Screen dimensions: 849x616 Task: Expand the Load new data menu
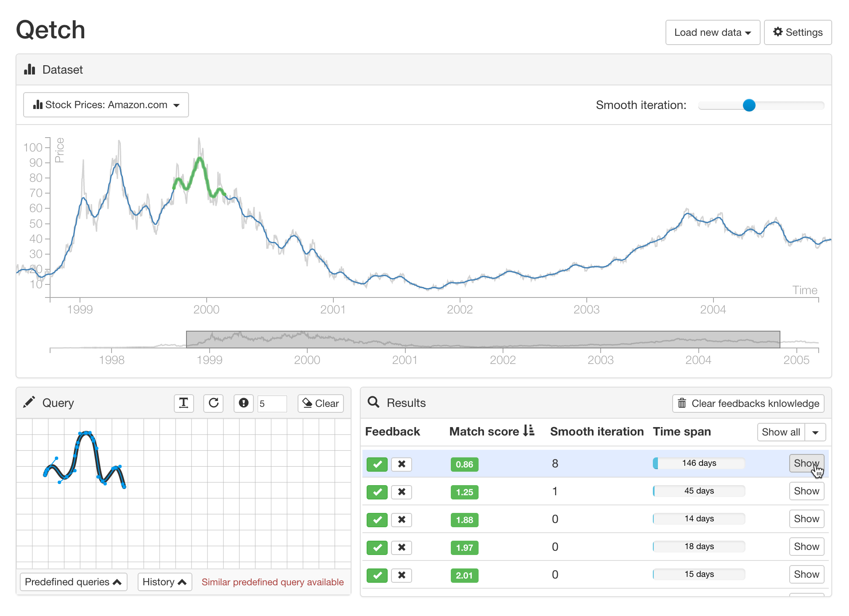point(712,32)
